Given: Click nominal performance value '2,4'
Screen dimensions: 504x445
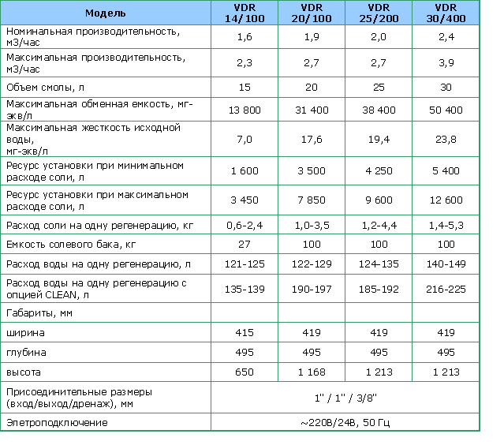Looking at the screenshot, I should tap(446, 36).
